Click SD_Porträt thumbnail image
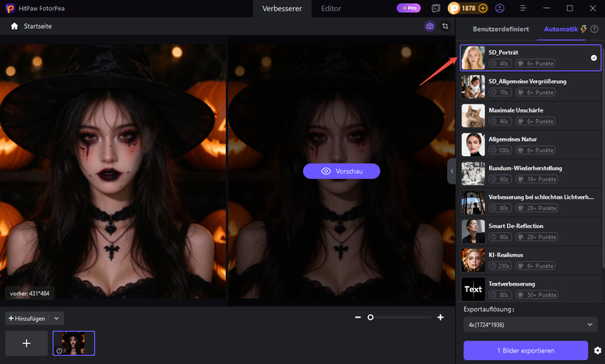605x364 pixels. point(474,57)
